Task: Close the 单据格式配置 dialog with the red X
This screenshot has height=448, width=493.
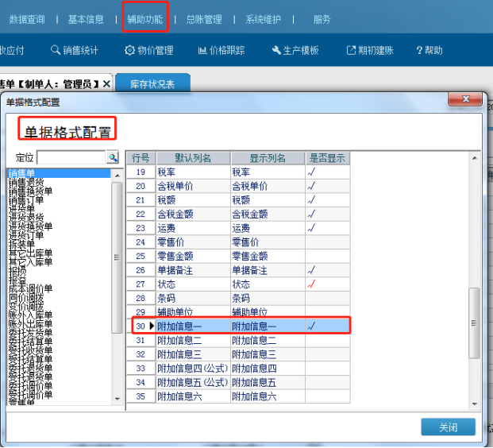Action: click(465, 99)
